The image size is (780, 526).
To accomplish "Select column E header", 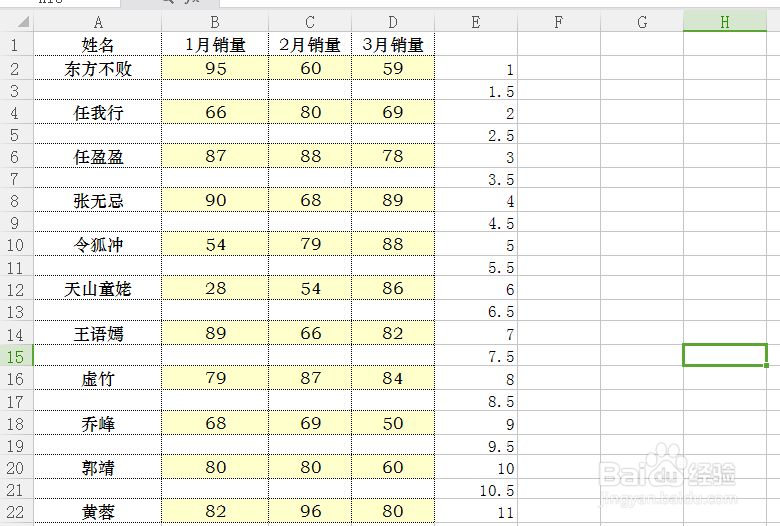I will 476,22.
